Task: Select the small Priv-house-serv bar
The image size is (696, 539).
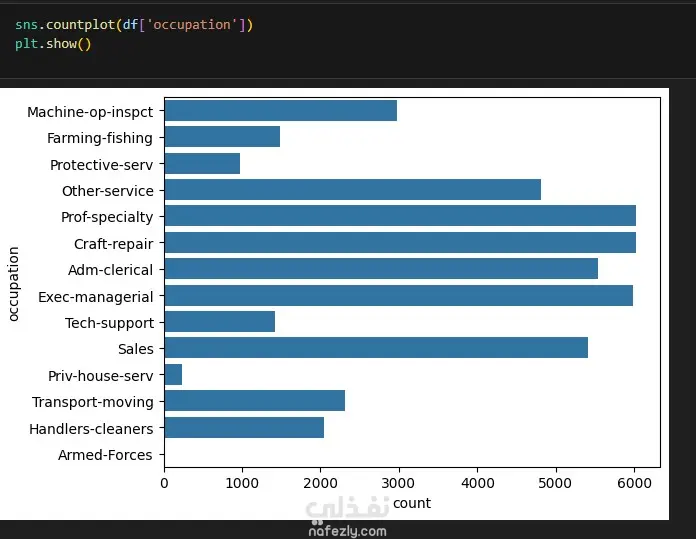Action: pos(173,375)
